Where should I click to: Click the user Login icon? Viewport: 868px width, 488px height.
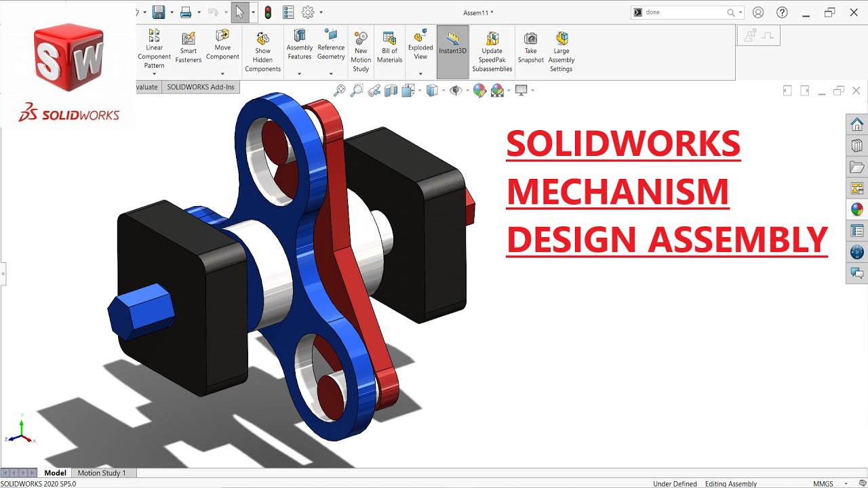click(758, 12)
